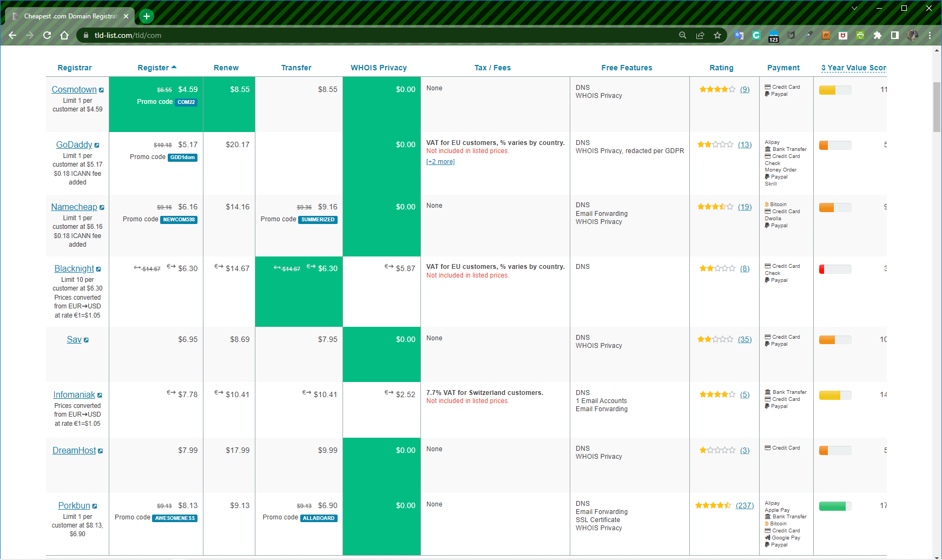The width and height of the screenshot is (942, 560).
Task: Open the Chrome three-dot menu
Action: [930, 35]
